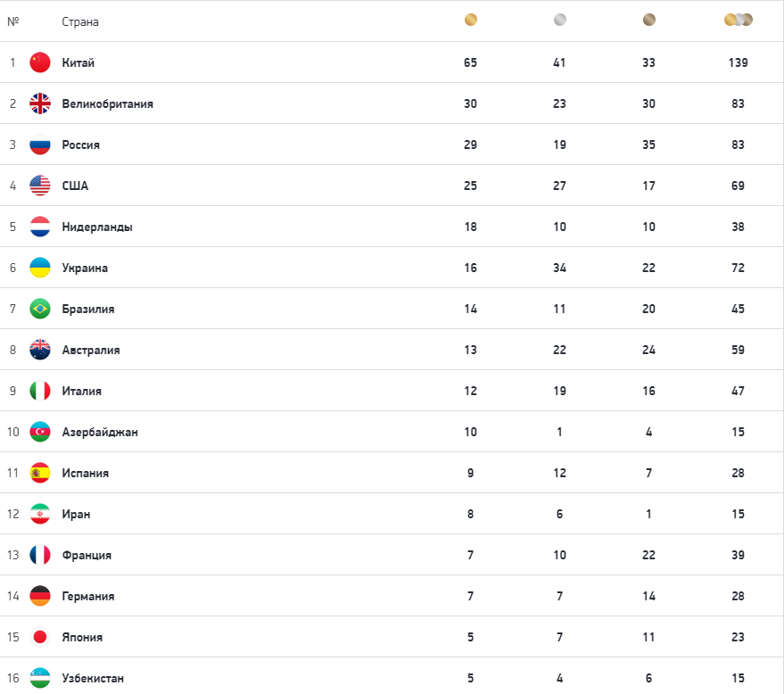Open the Нидерланды country link

click(97, 227)
